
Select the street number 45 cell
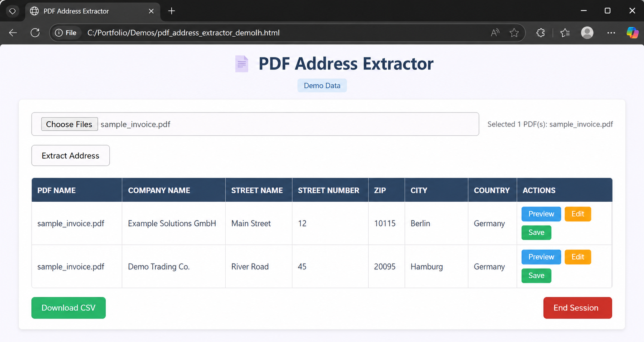(x=330, y=266)
